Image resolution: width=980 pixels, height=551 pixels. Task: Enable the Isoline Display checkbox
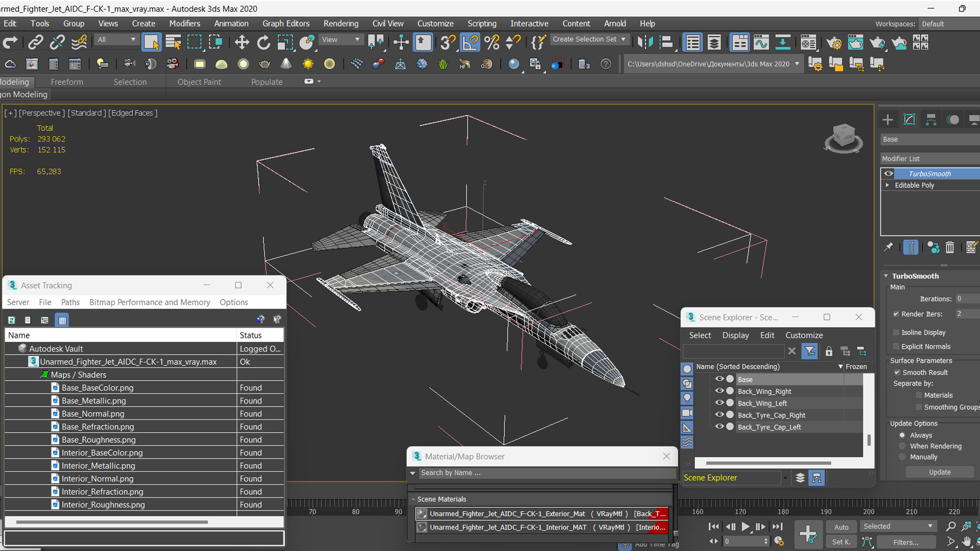(896, 332)
